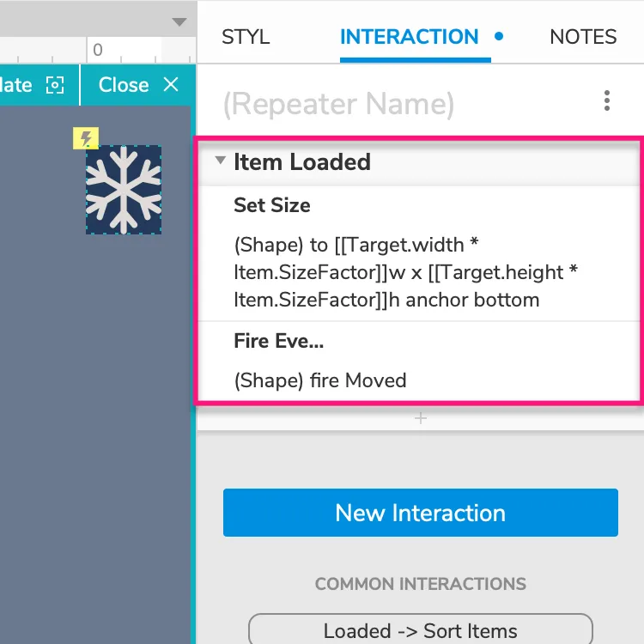Viewport: 644px width, 644px height.
Task: Select the Interaction tab
Action: [x=409, y=37]
